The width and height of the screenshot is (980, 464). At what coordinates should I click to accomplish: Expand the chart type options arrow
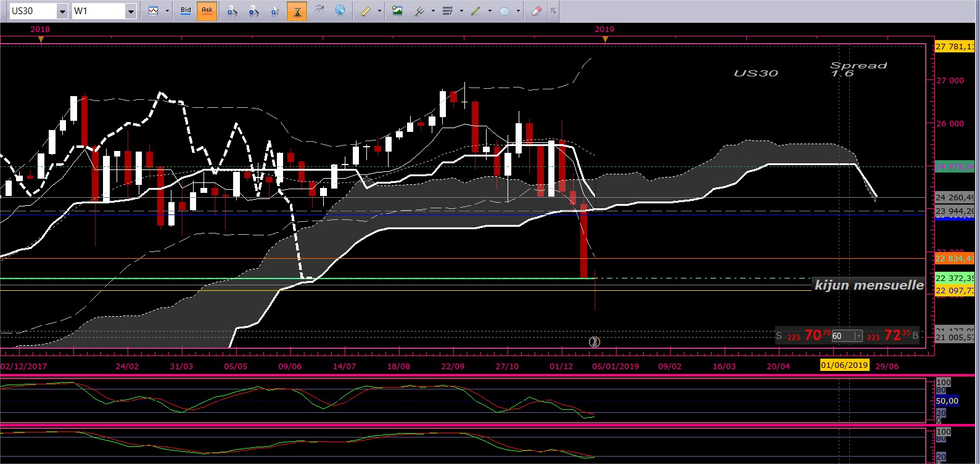pos(167,11)
